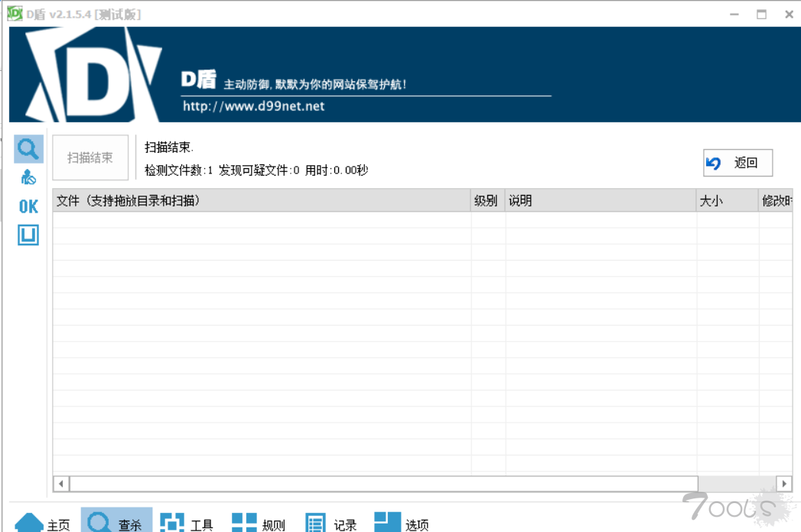The image size is (801, 532).
Task: Sort by 文件 column header
Action: tap(262, 201)
